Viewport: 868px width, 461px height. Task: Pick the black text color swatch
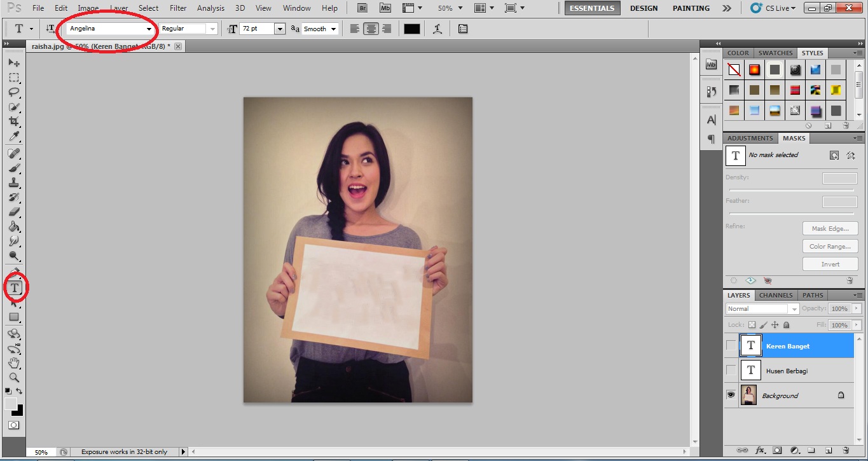412,29
